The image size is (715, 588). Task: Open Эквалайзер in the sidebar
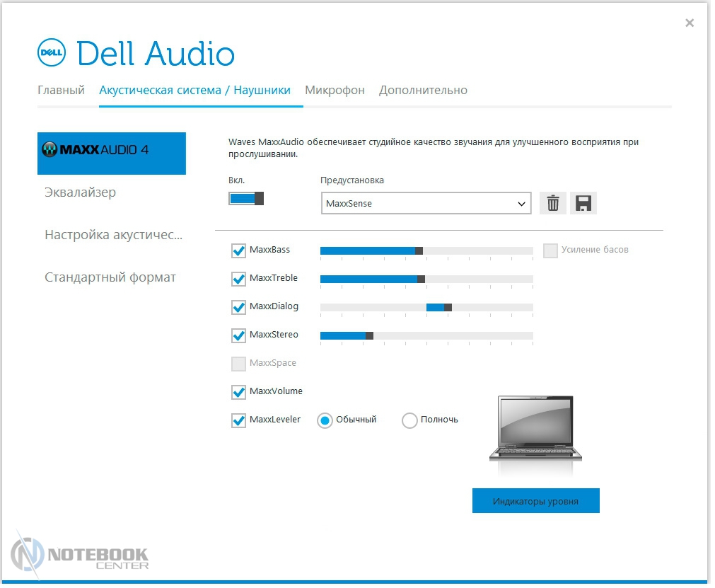click(80, 192)
